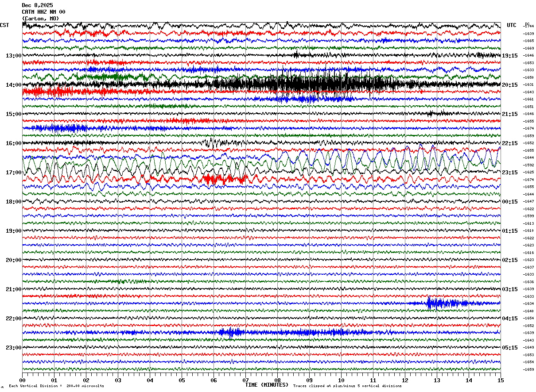Screen dimensions: 536x392
Task: Click minute 08 on the bottom axis
Action: (277, 380)
